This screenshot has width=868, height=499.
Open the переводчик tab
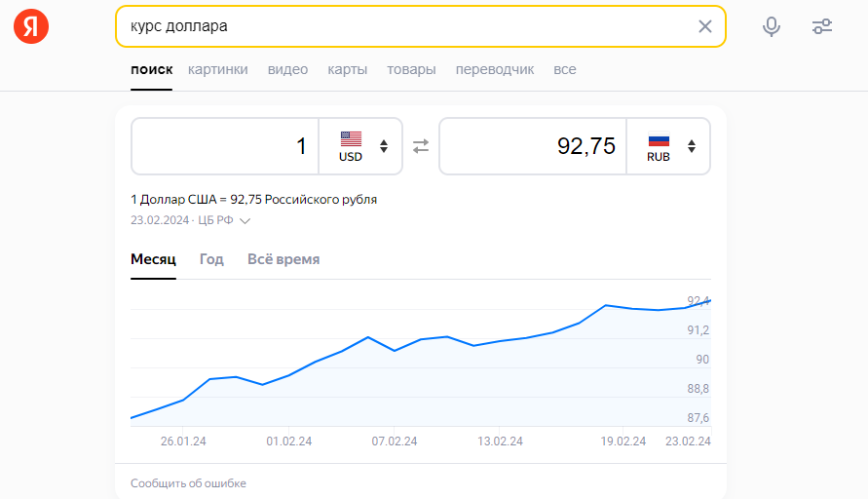495,69
